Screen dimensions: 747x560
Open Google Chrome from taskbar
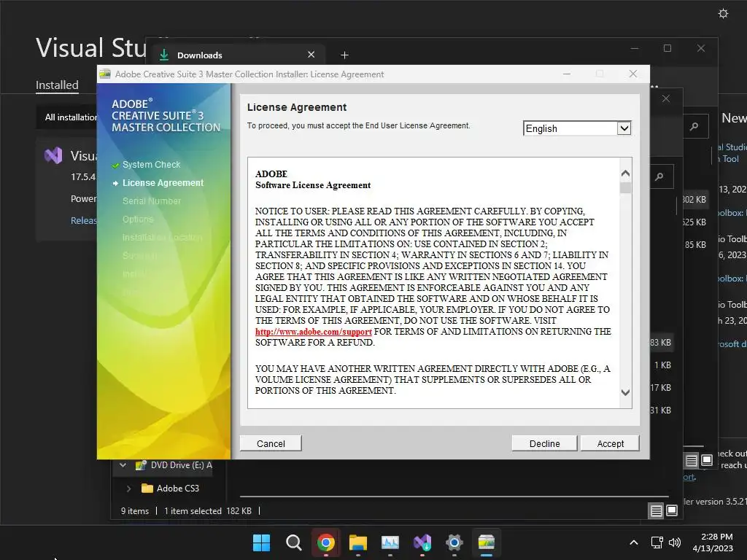pos(326,542)
